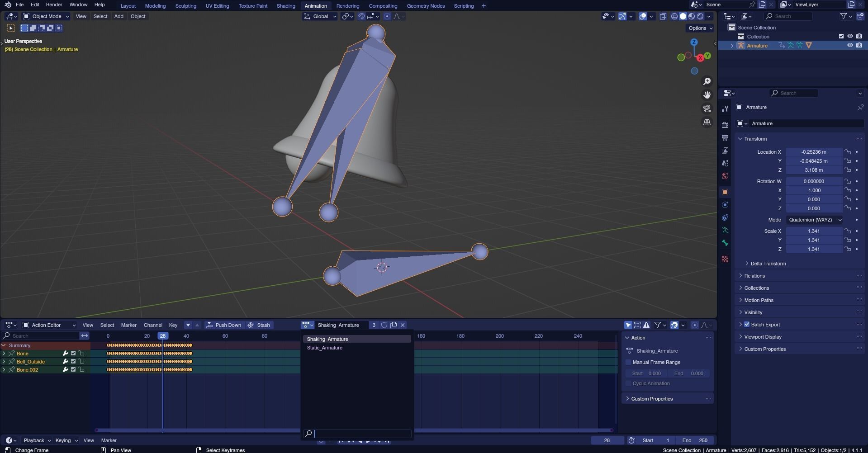Open the Render properties tab

point(725,125)
